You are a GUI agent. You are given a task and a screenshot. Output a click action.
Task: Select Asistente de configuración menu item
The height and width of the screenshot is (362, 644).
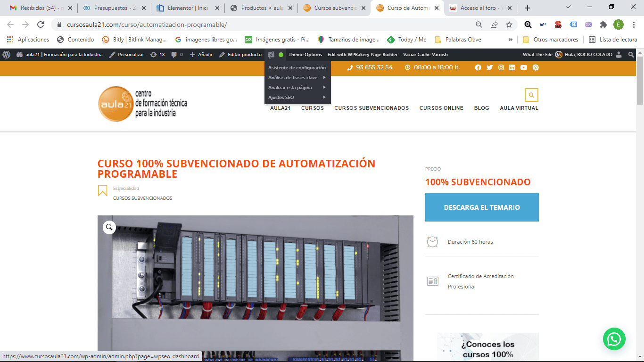[x=297, y=67]
